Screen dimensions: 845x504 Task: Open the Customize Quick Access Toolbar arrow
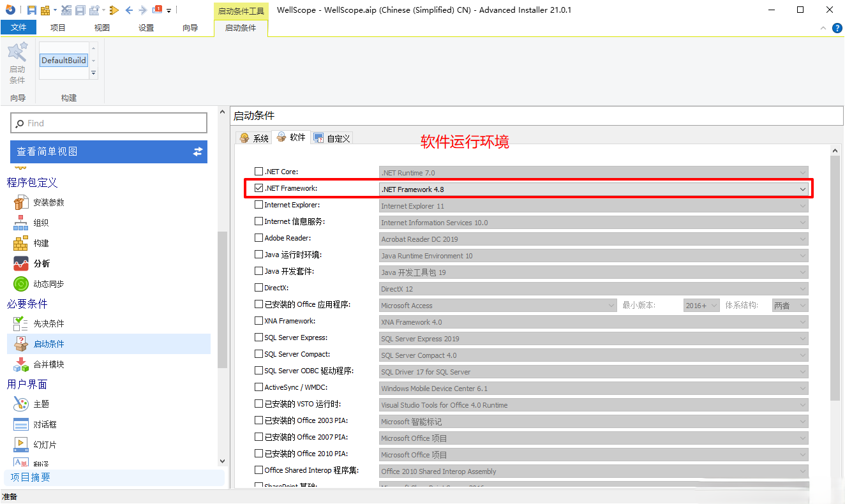(x=169, y=11)
